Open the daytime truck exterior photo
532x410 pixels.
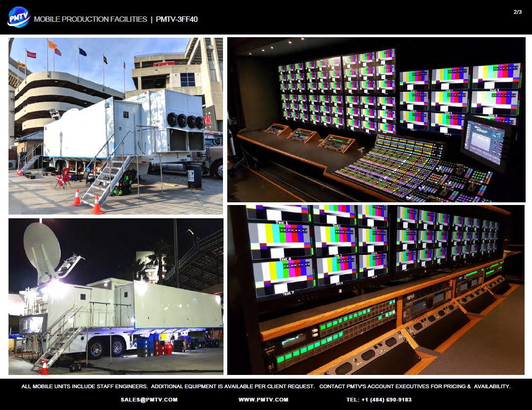(116, 126)
